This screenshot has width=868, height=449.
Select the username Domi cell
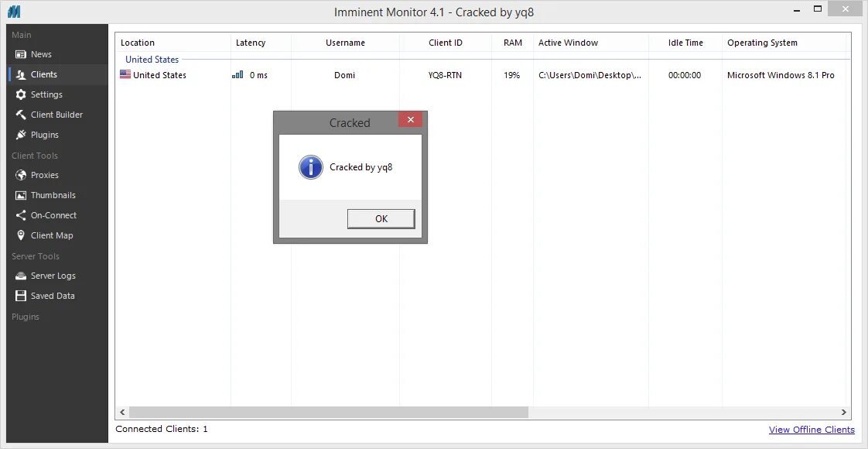(x=345, y=75)
